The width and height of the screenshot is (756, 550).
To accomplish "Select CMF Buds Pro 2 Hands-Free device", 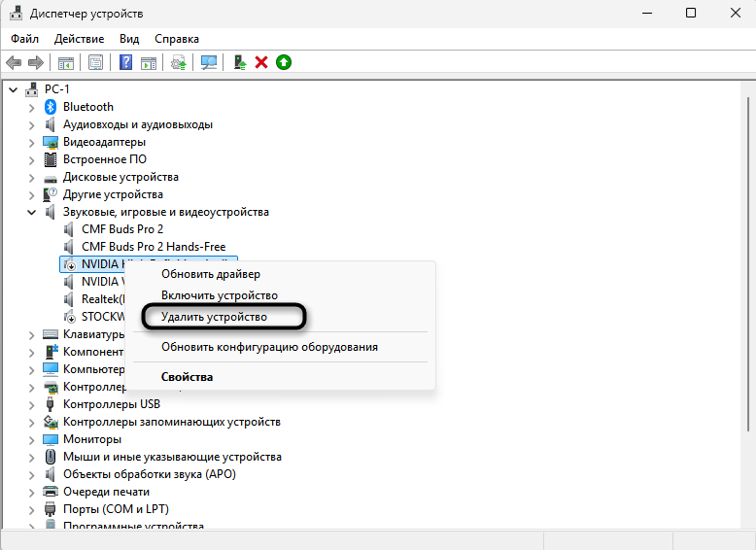I will [154, 247].
